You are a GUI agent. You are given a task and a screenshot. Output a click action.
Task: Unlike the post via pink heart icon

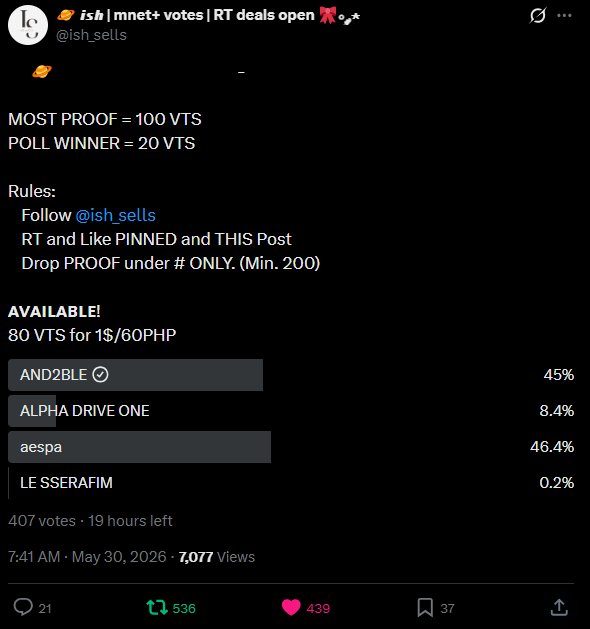(x=291, y=607)
